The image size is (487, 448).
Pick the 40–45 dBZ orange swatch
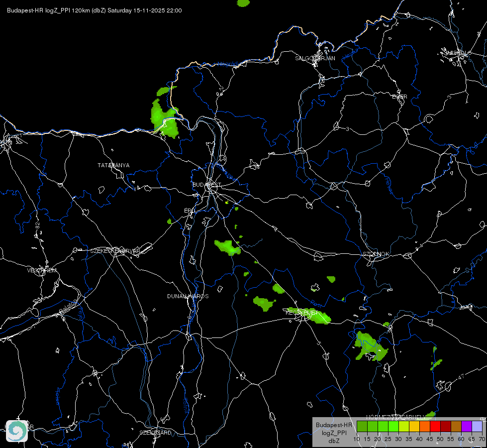pos(425,426)
